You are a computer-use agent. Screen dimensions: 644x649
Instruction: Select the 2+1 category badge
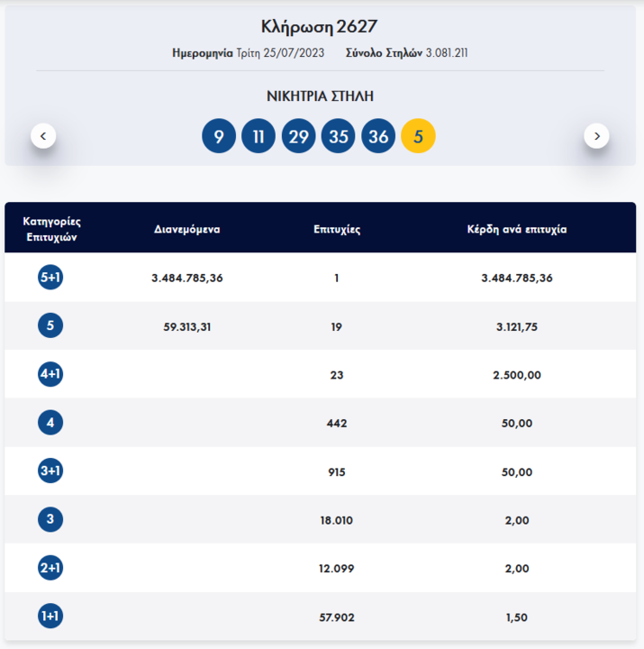50,568
